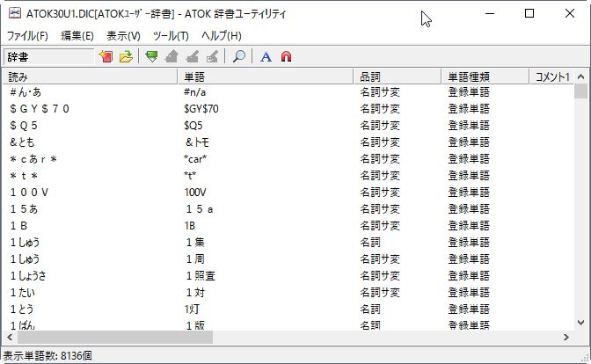The width and height of the screenshot is (591, 364).
Task: Select the 1B word entry
Action: coord(190,226)
